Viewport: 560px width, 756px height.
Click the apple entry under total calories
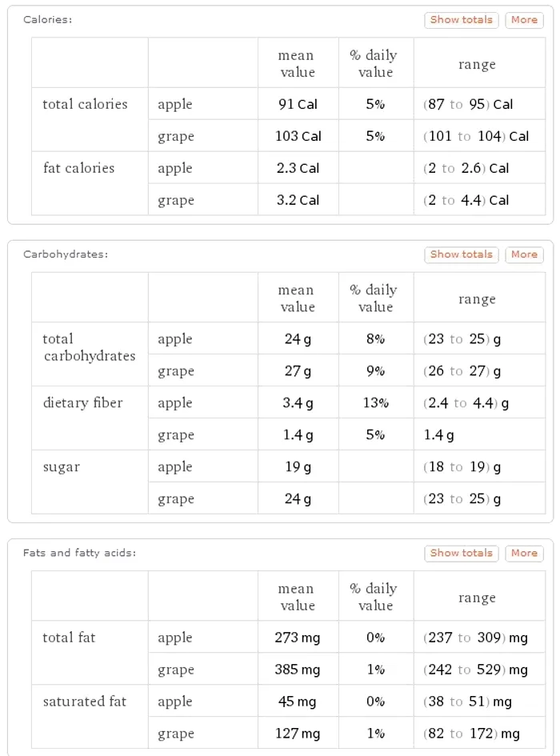pyautogui.click(x=174, y=104)
